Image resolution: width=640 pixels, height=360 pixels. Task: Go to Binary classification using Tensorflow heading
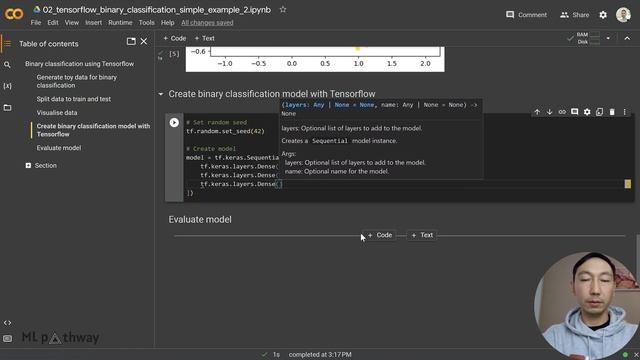point(79,64)
